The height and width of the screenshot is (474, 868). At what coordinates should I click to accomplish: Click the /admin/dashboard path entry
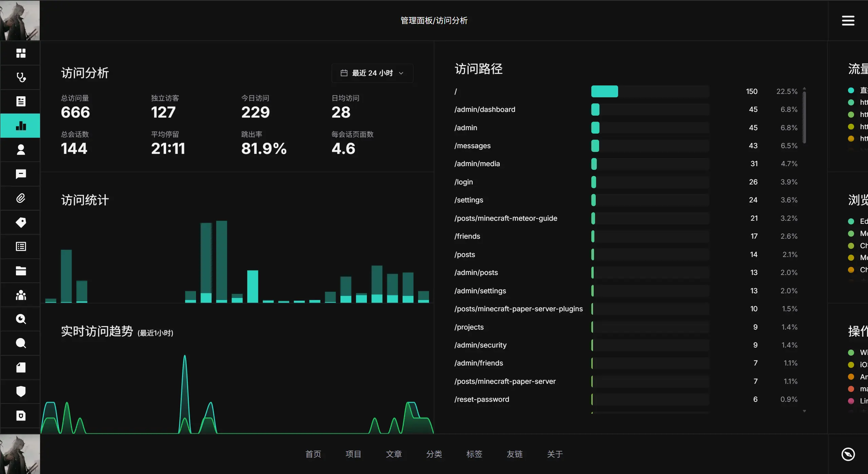[485, 110]
